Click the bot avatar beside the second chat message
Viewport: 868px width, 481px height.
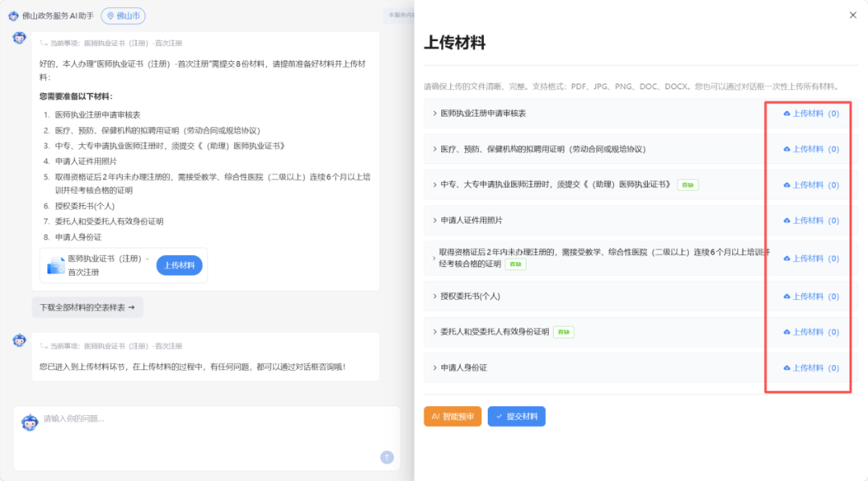click(x=19, y=340)
